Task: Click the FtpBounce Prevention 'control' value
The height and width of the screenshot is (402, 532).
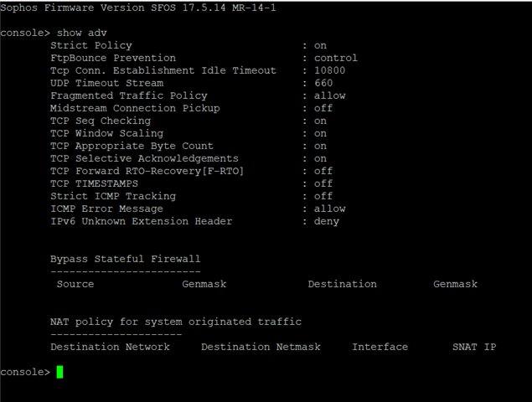Action: pyautogui.click(x=336, y=58)
